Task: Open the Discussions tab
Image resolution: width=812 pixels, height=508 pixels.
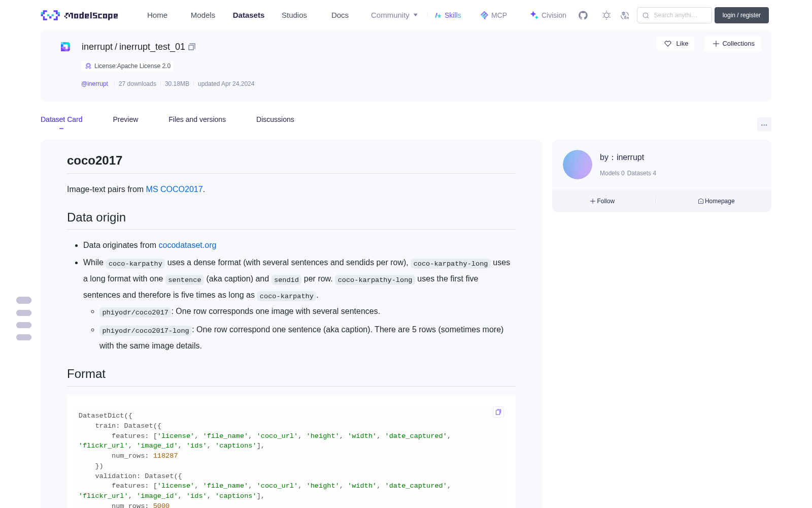Action: click(x=275, y=119)
